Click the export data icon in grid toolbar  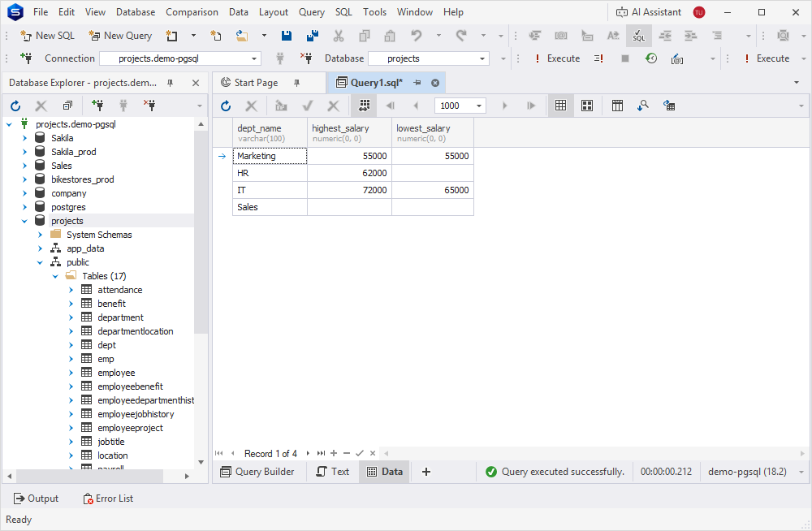(669, 106)
